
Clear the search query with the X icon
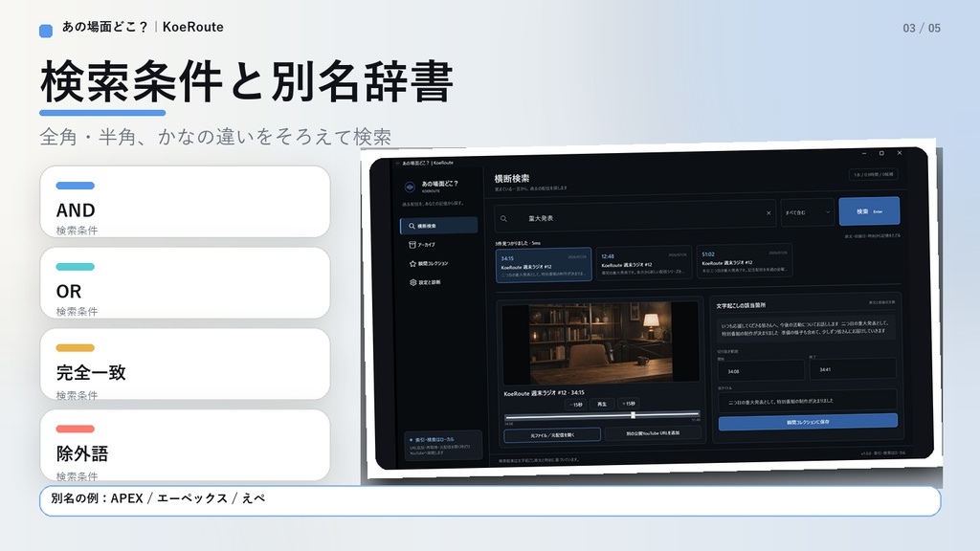768,213
